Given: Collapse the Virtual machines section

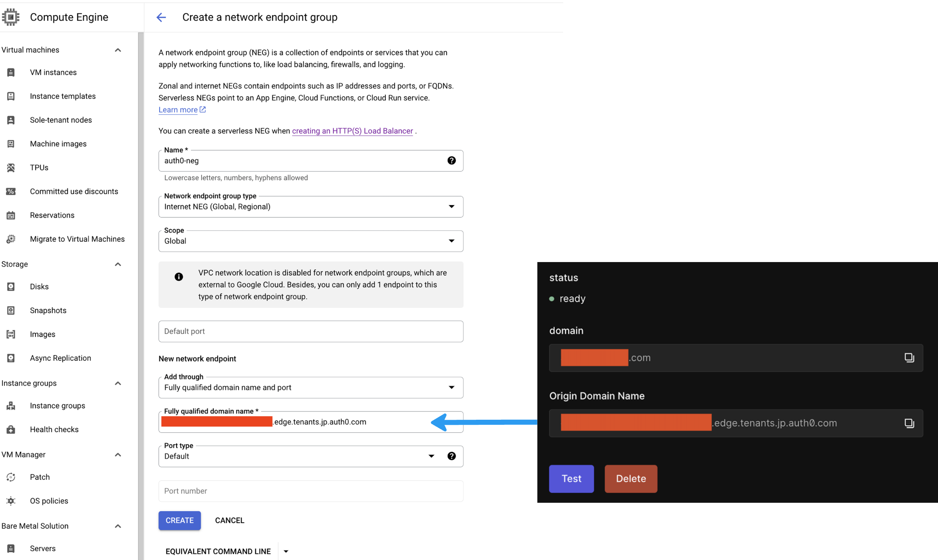Looking at the screenshot, I should (118, 50).
